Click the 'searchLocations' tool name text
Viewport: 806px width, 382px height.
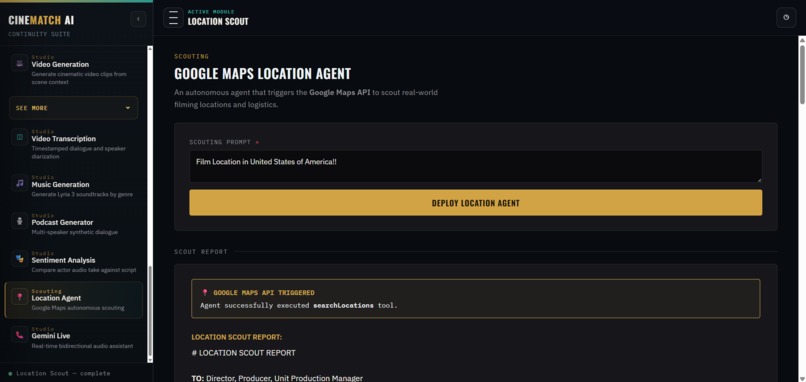(343, 305)
